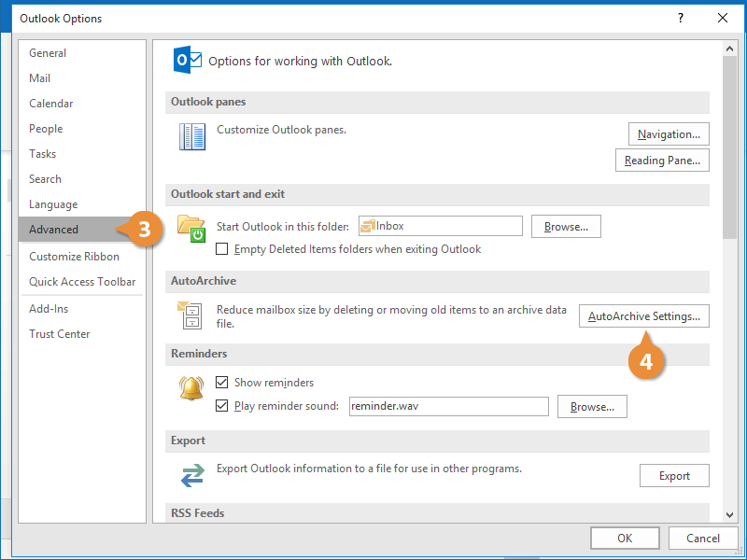The height and width of the screenshot is (560, 747).
Task: Open the Search options category
Action: tap(82, 179)
